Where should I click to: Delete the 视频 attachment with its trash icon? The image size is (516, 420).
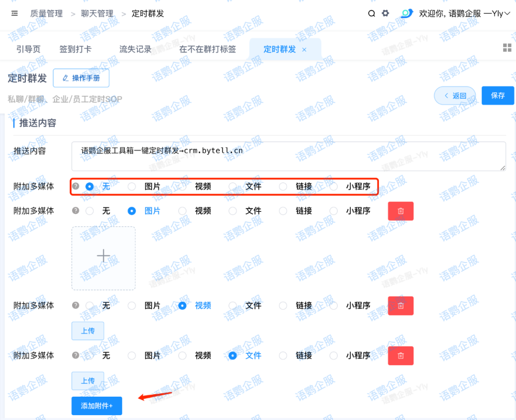tap(400, 305)
